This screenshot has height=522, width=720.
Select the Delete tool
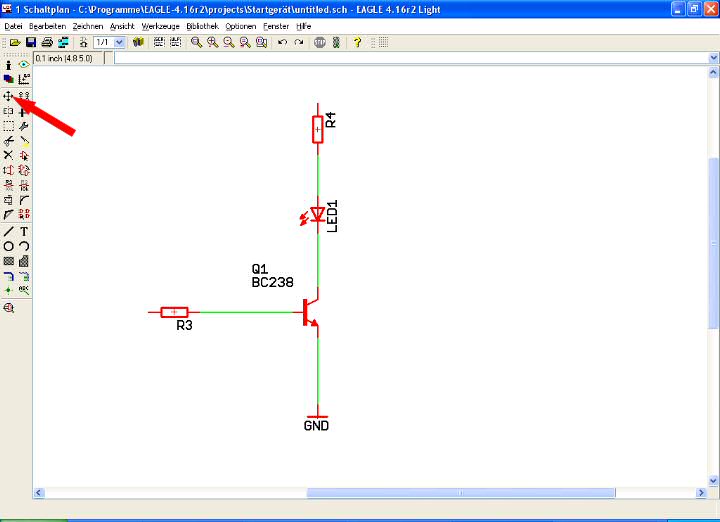coord(8,155)
